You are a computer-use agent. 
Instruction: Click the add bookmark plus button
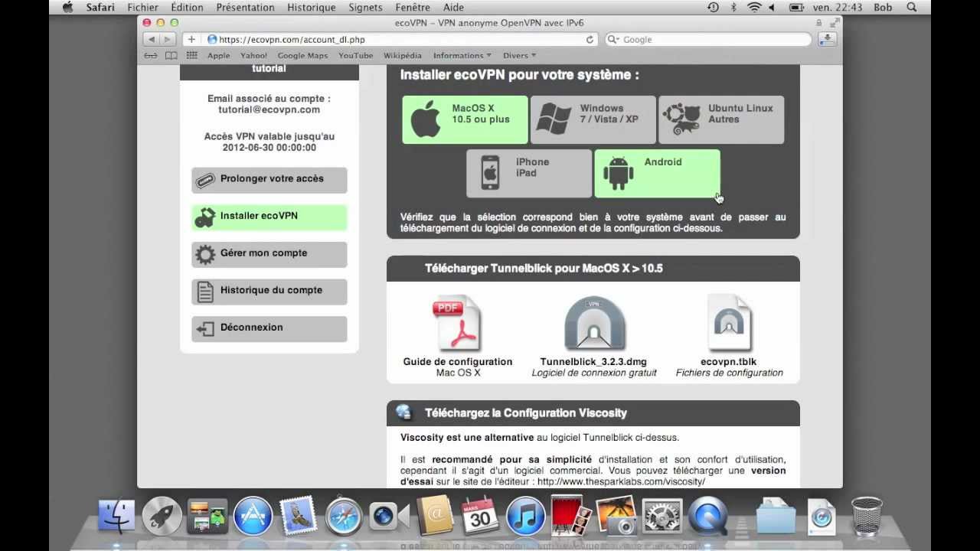click(x=191, y=39)
